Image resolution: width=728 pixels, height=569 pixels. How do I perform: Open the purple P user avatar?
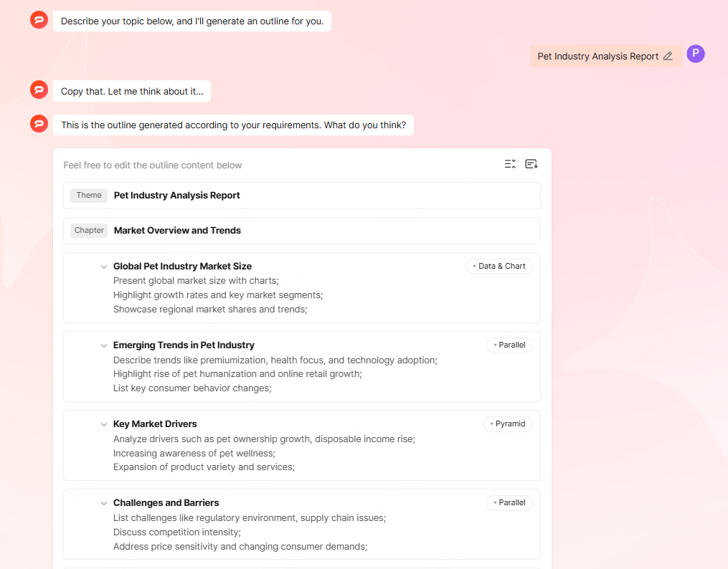(x=695, y=54)
